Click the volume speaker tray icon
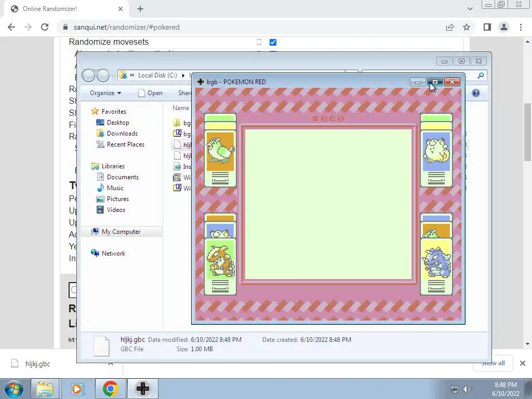 pyautogui.click(x=467, y=389)
